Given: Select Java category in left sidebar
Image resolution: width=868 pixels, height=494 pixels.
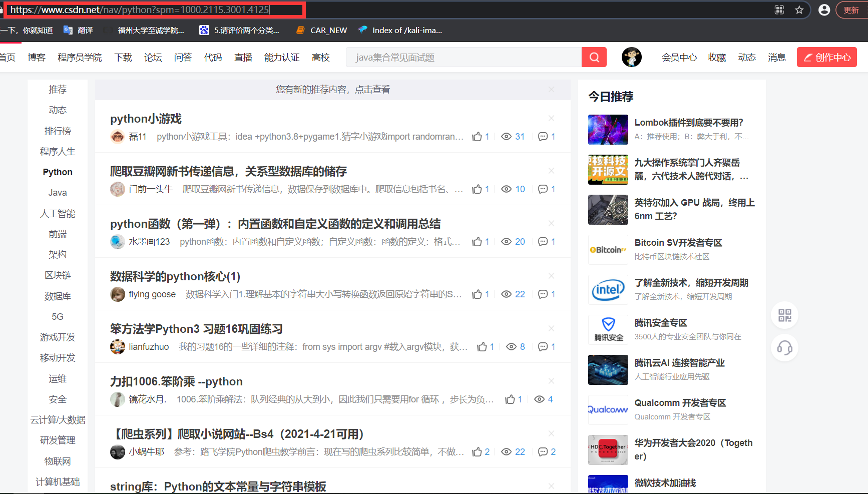Looking at the screenshot, I should pos(58,193).
